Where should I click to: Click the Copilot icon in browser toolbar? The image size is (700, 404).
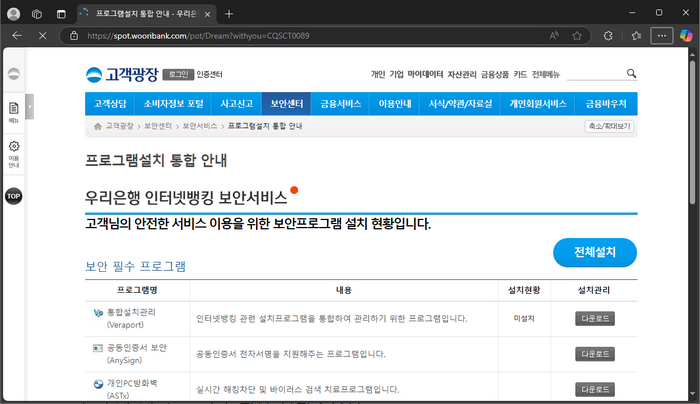point(686,35)
